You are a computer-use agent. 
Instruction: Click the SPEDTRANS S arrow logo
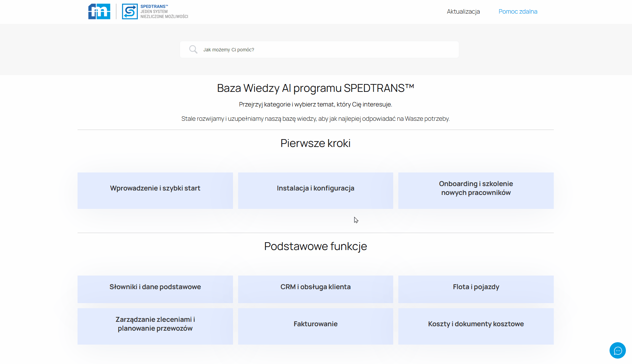pyautogui.click(x=130, y=12)
